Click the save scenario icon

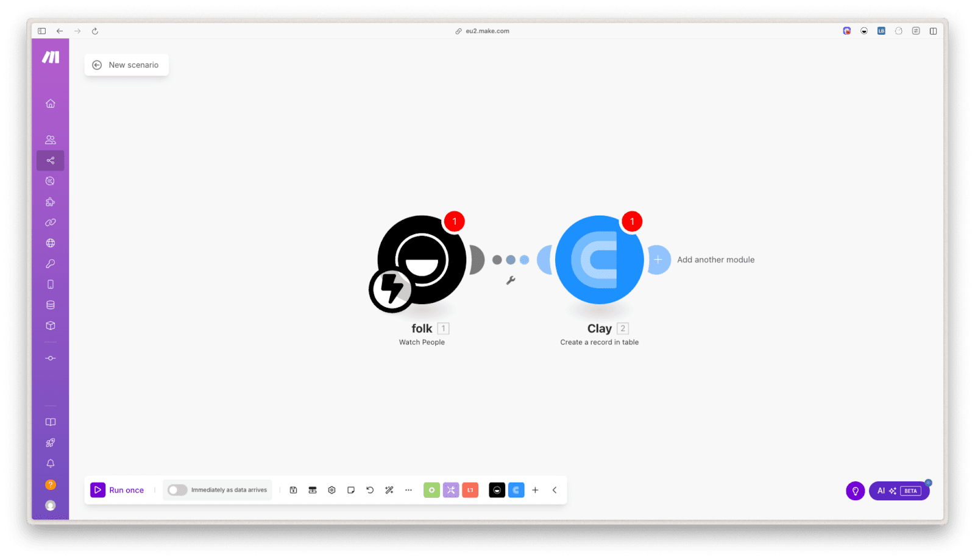coord(293,490)
